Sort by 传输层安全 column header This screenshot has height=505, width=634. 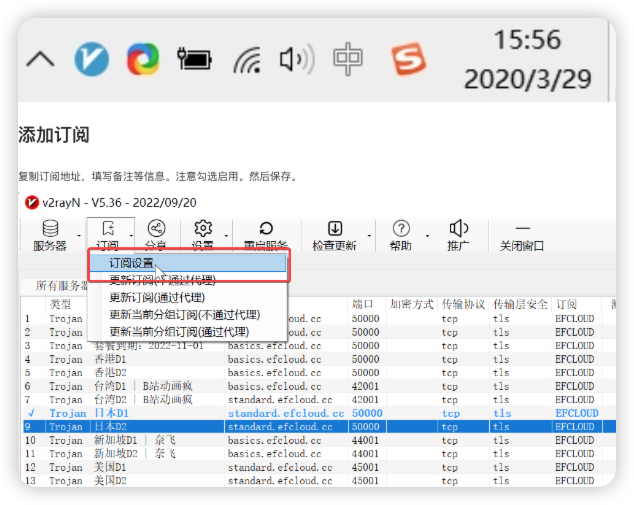pos(520,304)
